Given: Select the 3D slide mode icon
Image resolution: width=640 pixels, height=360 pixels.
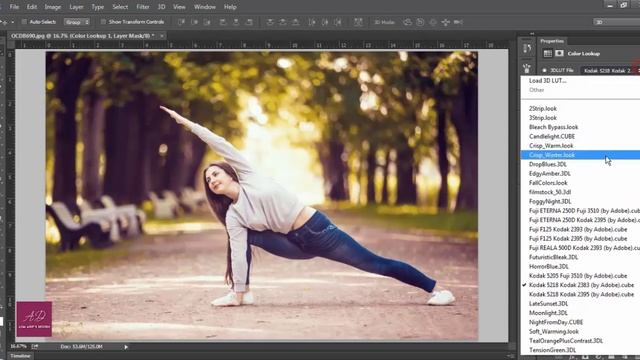Looking at the screenshot, I should (446, 22).
